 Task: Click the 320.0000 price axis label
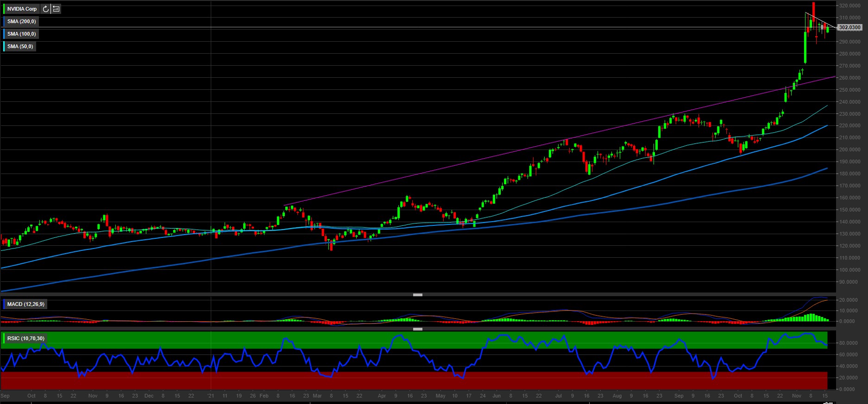point(849,6)
